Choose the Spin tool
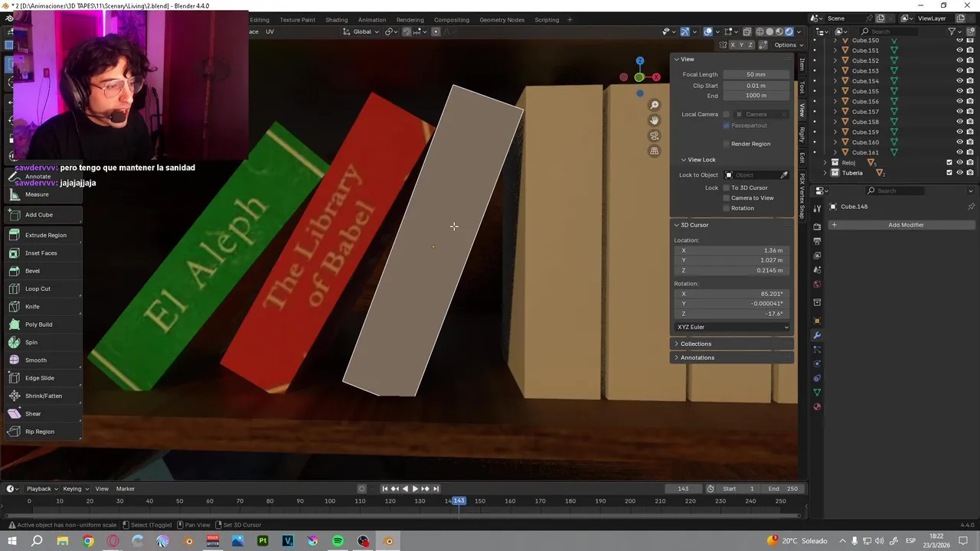Viewport: 980px width, 551px height. [42, 342]
